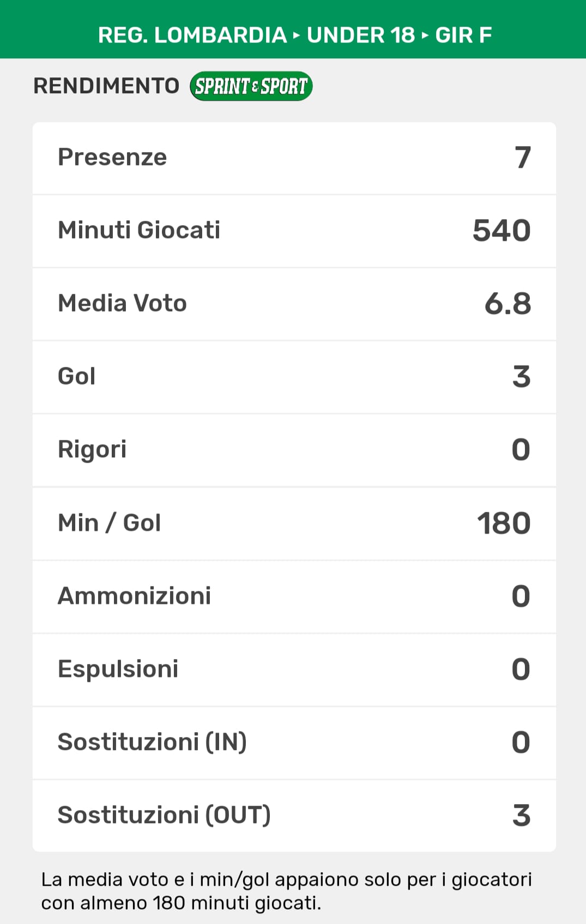Click the RENDIMENTO section heading
The image size is (586, 924).
pos(106,86)
